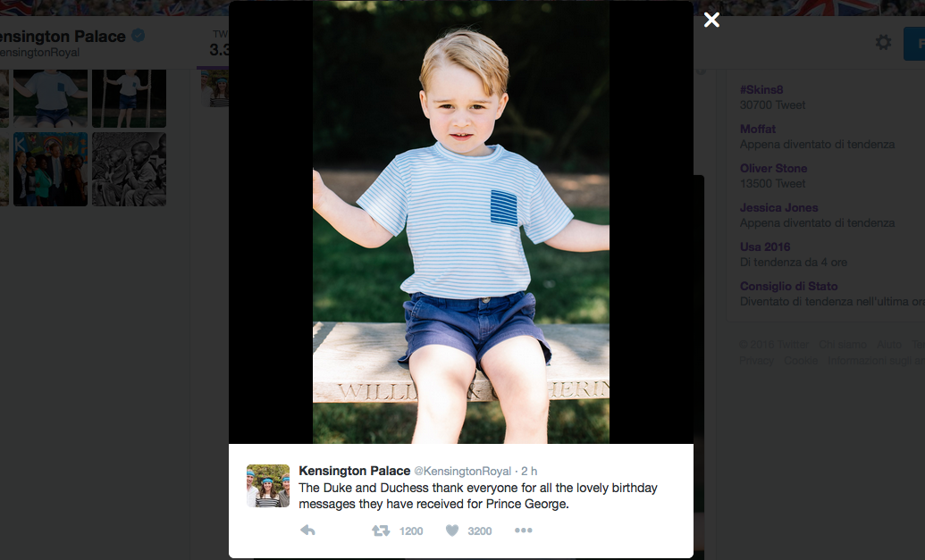Viewport: 925px width, 560px height.
Task: Select the Consiglio di Stato trend
Action: click(788, 286)
